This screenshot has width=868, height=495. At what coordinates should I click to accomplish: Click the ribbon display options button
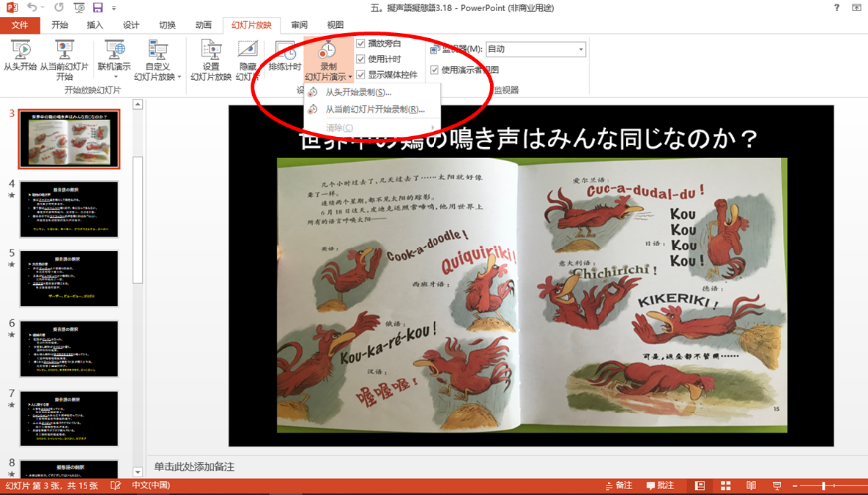(x=856, y=8)
